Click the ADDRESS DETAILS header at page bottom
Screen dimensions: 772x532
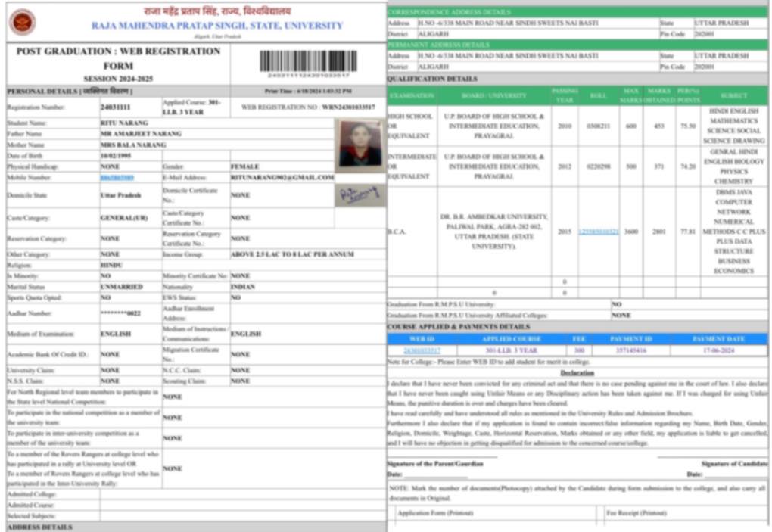click(39, 527)
